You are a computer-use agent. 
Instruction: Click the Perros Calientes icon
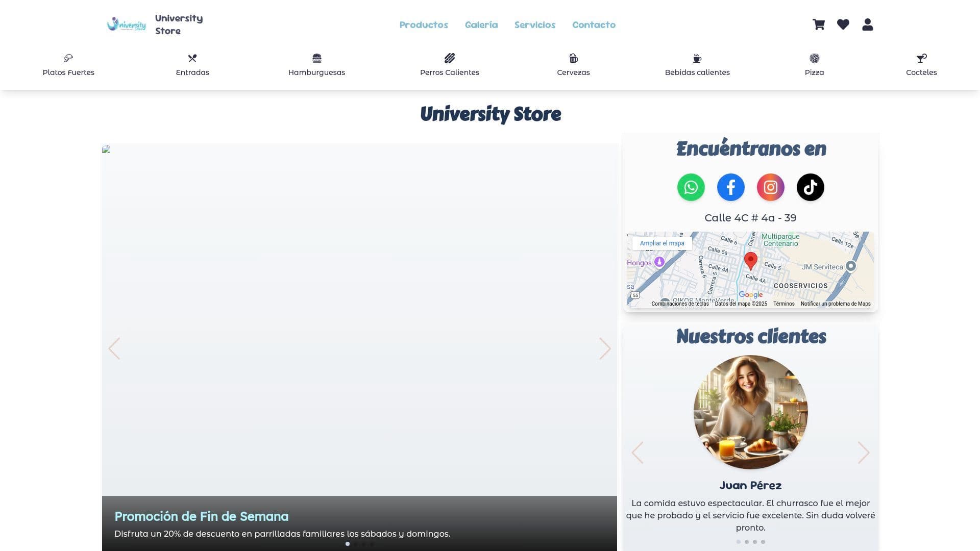click(450, 58)
